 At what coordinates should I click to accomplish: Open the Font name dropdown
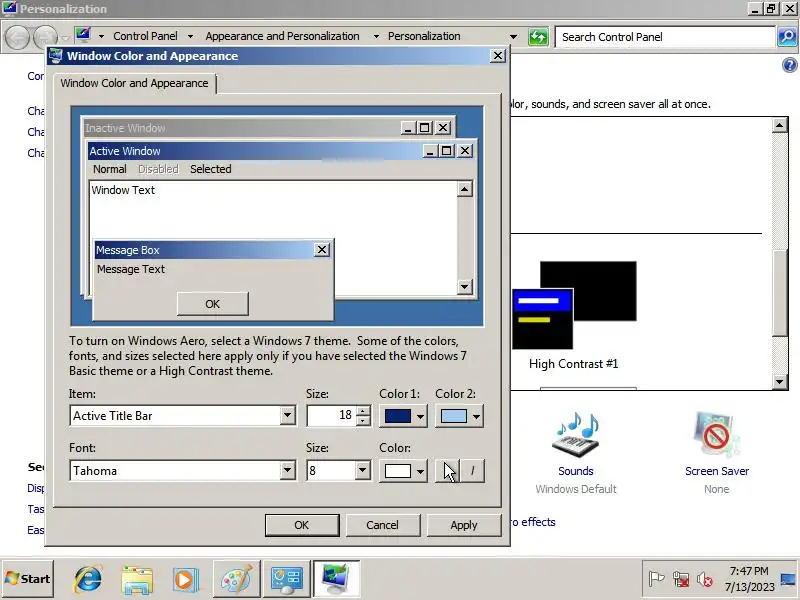click(x=287, y=470)
